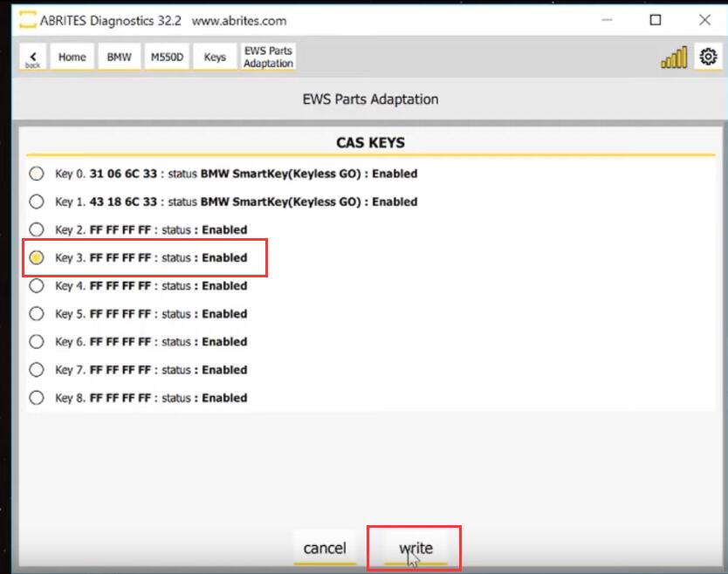Select Key 2 radio button
Viewport: 728px width, 574px height.
(x=36, y=229)
